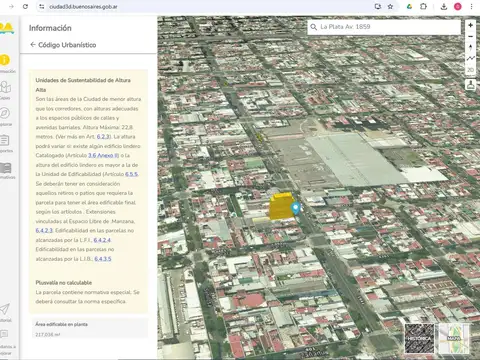The height and width of the screenshot is (360, 480).
Task: Click the yellow 3D building volume
Action: click(281, 207)
